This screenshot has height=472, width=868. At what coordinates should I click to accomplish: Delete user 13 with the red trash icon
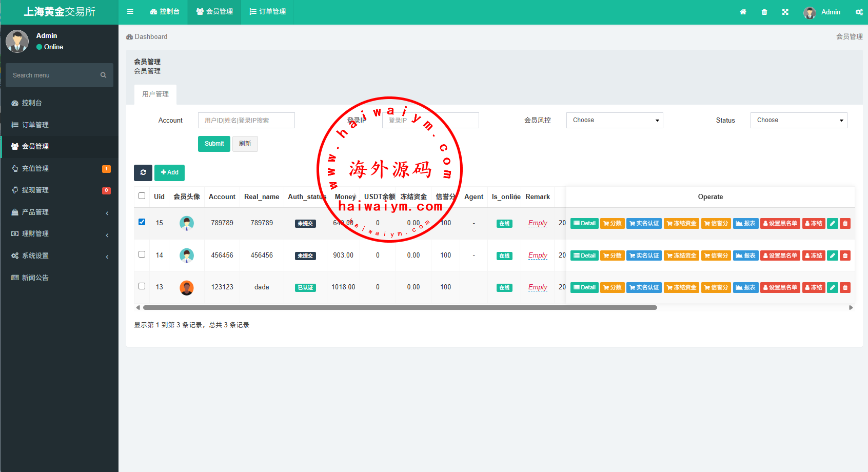click(845, 287)
